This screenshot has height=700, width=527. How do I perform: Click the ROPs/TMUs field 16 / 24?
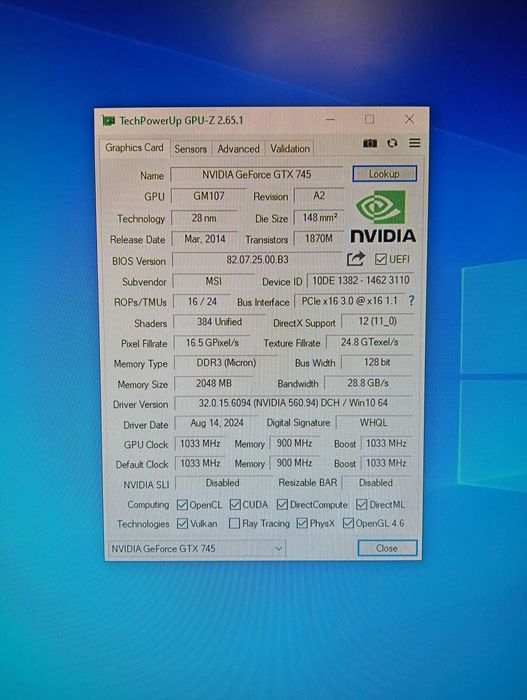202,302
